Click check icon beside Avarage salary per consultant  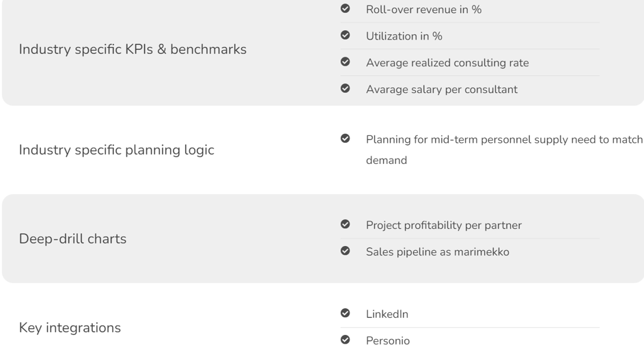pyautogui.click(x=345, y=88)
